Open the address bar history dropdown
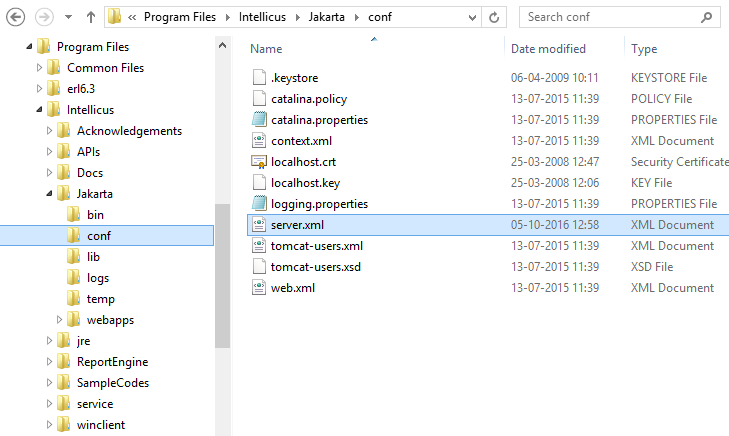The width and height of the screenshot is (729, 436). point(472,18)
